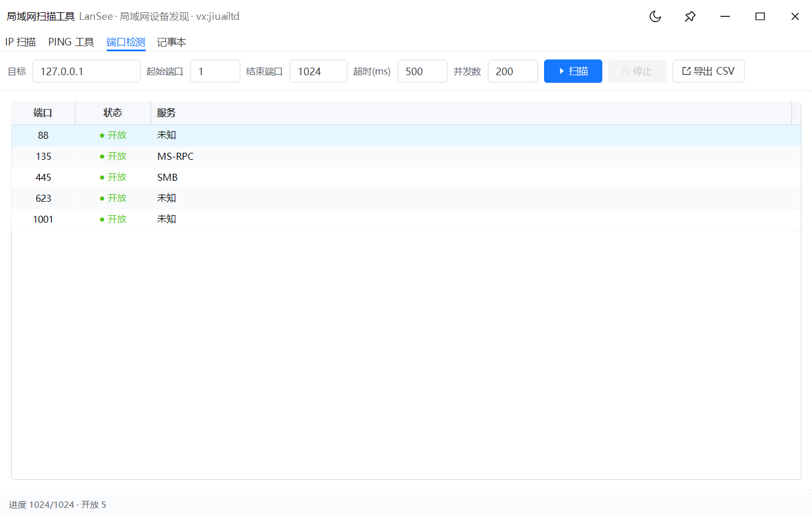Export results with 导出 CSV button
The image size is (812, 516).
point(708,71)
